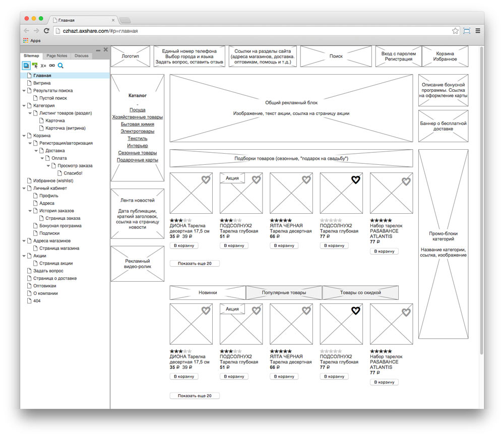
Task: Select the Популярные товары tab
Action: [284, 293]
